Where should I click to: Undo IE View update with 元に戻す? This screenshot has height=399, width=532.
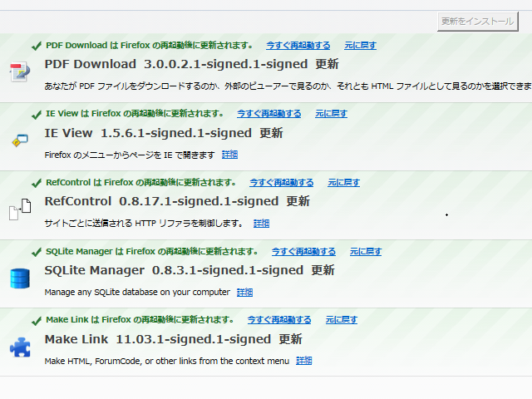pos(331,114)
